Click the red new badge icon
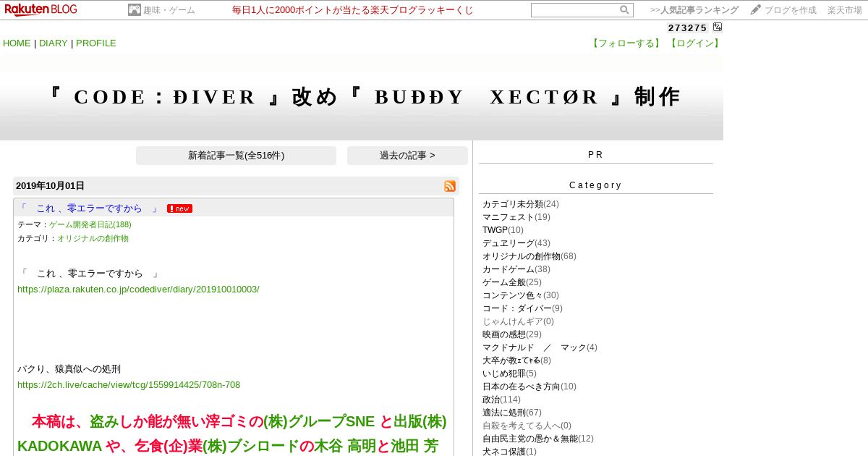Screen dimensions: 868x456 tap(179, 208)
